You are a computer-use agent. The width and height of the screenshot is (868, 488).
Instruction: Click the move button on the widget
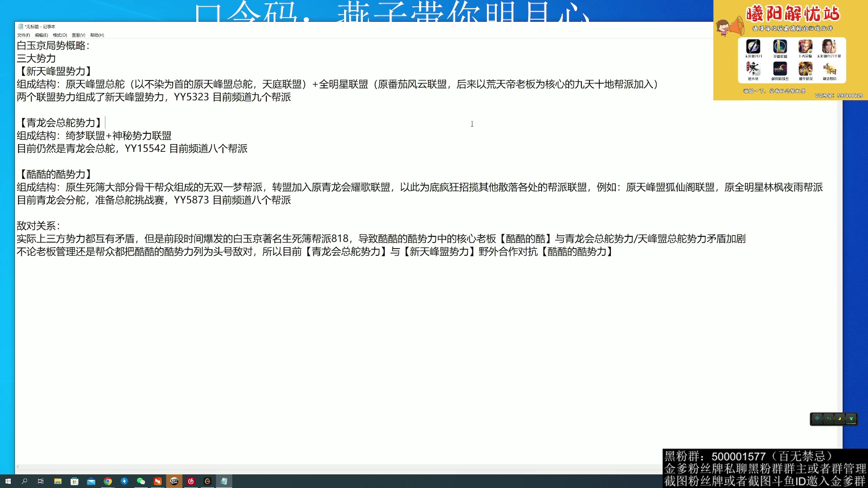click(x=817, y=418)
